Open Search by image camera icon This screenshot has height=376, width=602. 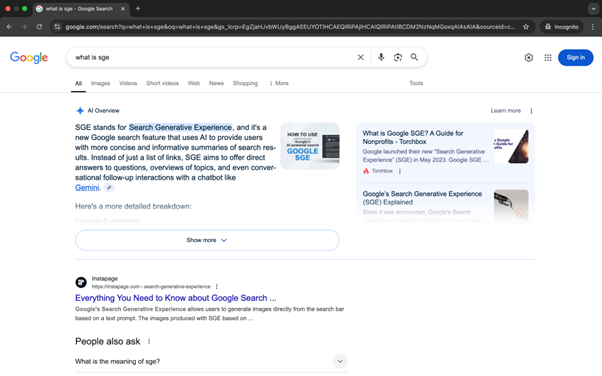click(x=398, y=57)
